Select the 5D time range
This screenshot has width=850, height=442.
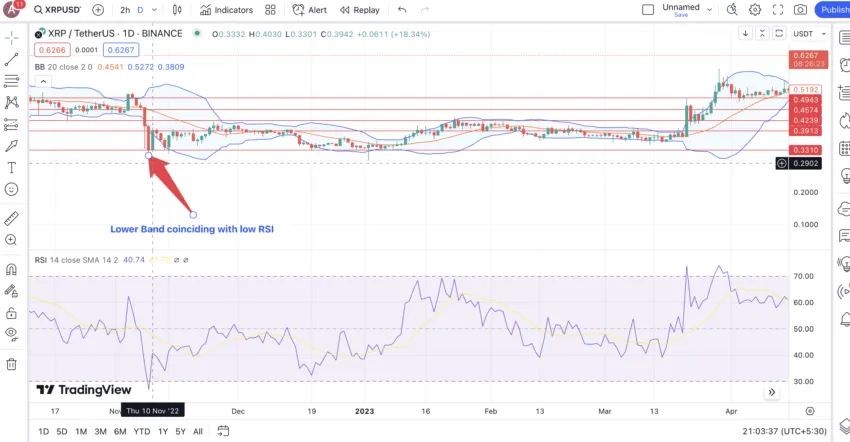[62, 432]
